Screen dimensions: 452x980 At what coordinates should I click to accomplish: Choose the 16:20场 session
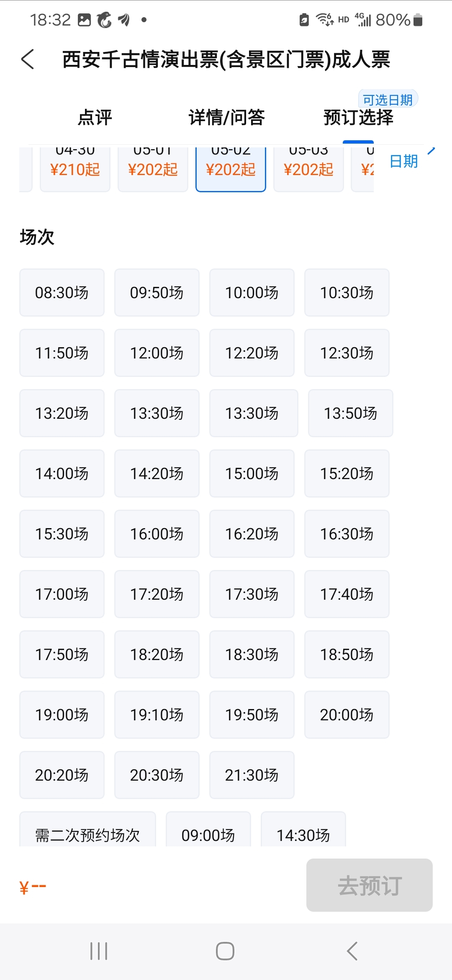pos(252,534)
